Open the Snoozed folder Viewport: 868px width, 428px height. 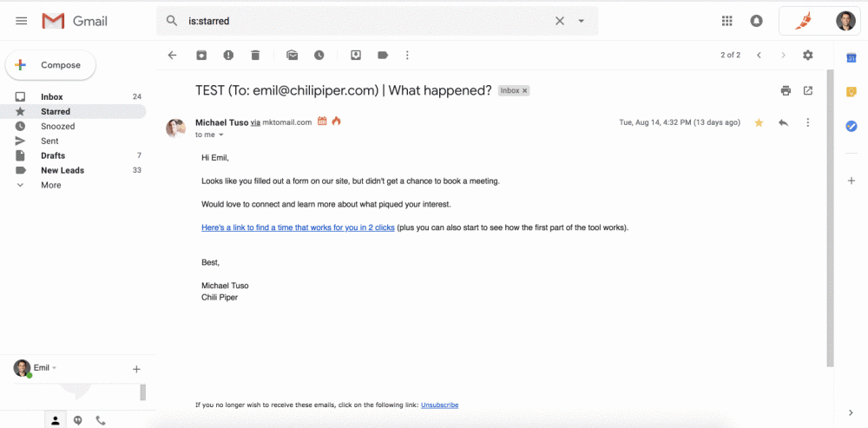tap(73, 126)
